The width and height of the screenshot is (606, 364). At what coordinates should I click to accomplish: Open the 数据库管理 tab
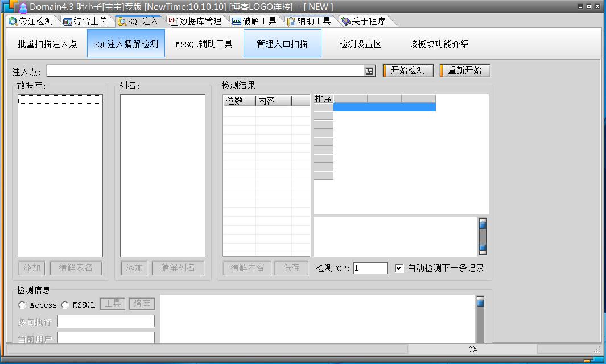(x=196, y=21)
